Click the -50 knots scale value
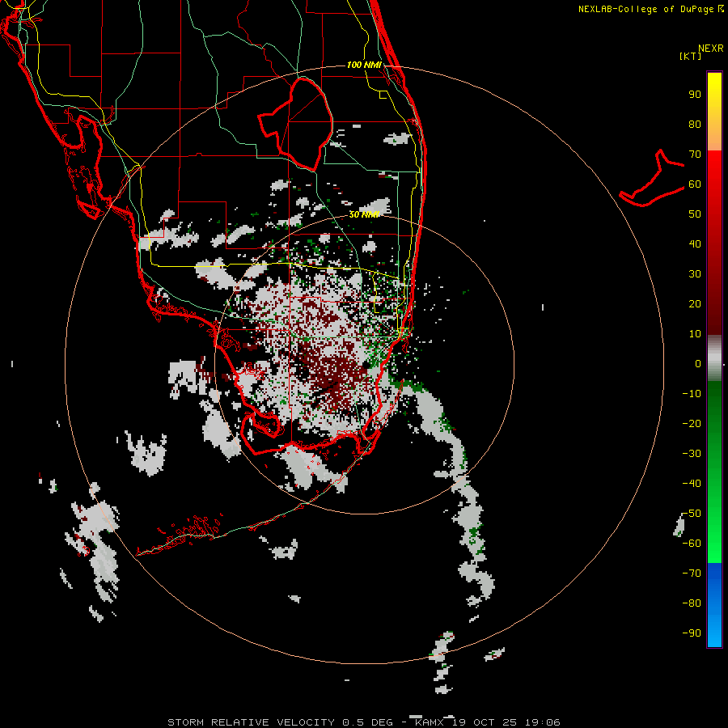This screenshot has width=728, height=728. pyautogui.click(x=692, y=514)
